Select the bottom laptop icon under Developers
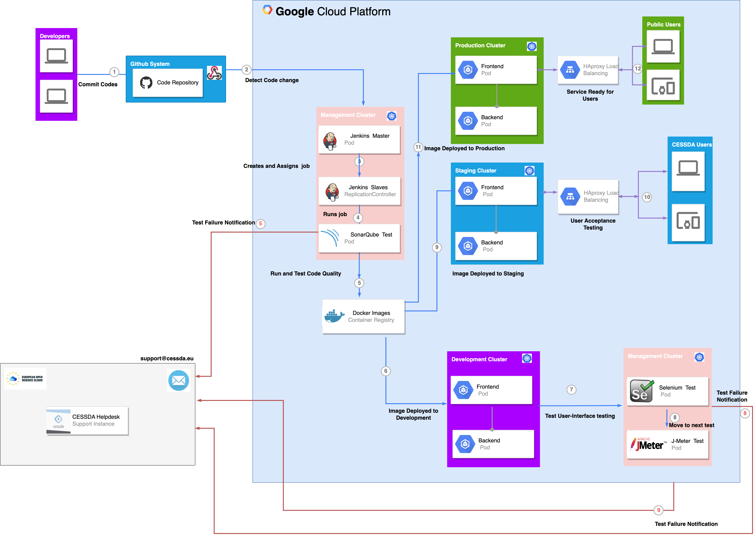 pos(56,96)
